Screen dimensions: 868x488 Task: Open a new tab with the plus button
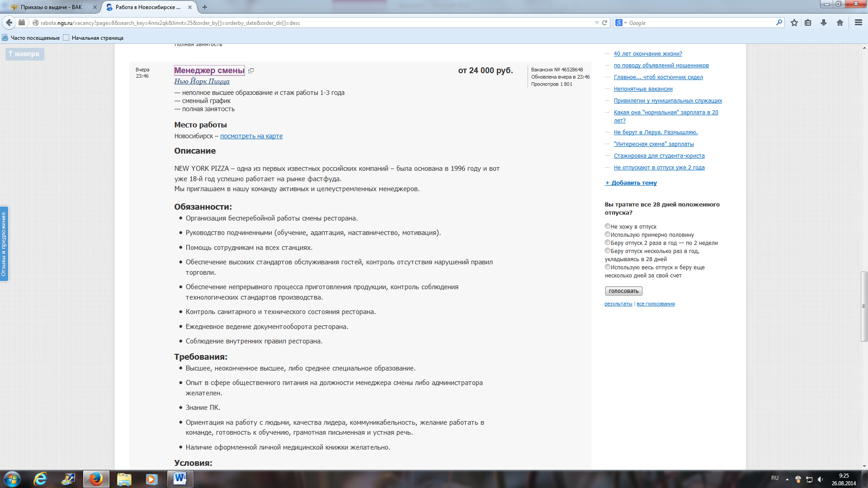click(x=205, y=7)
